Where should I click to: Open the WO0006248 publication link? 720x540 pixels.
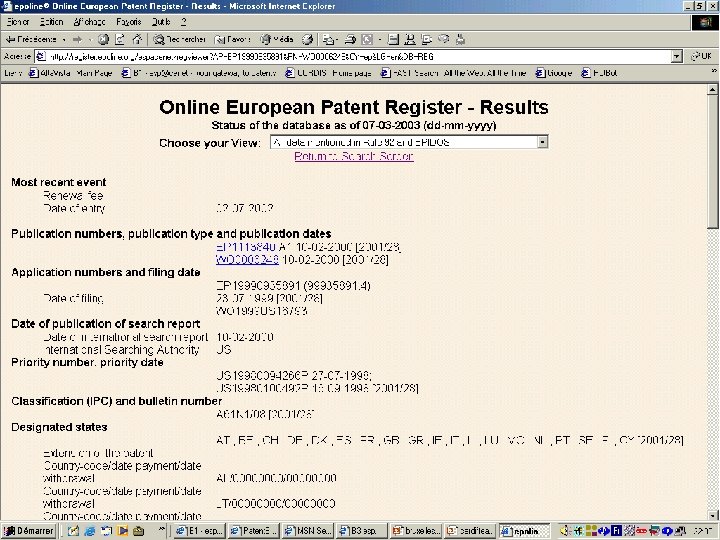click(x=247, y=260)
